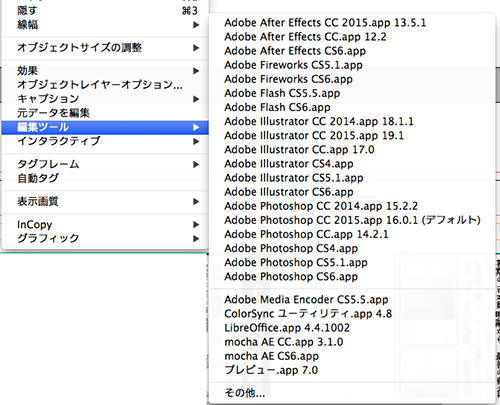
Task: Open the タグフレーム submenu
Action: pos(105,164)
